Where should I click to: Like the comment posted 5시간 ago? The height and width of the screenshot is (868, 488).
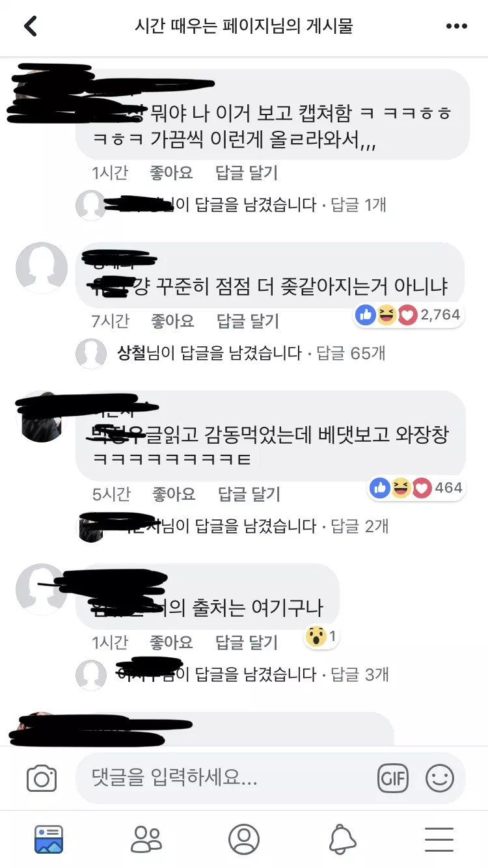pos(174,494)
